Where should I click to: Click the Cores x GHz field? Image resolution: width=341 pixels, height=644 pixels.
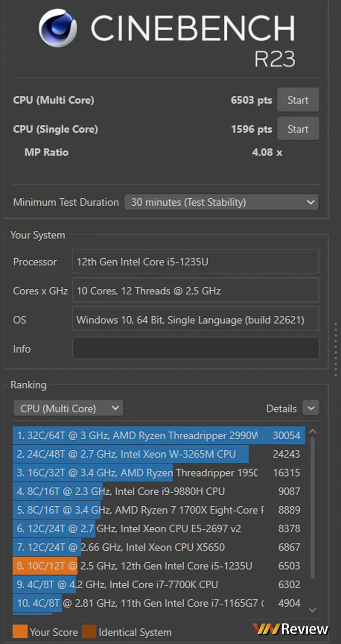pos(196,291)
